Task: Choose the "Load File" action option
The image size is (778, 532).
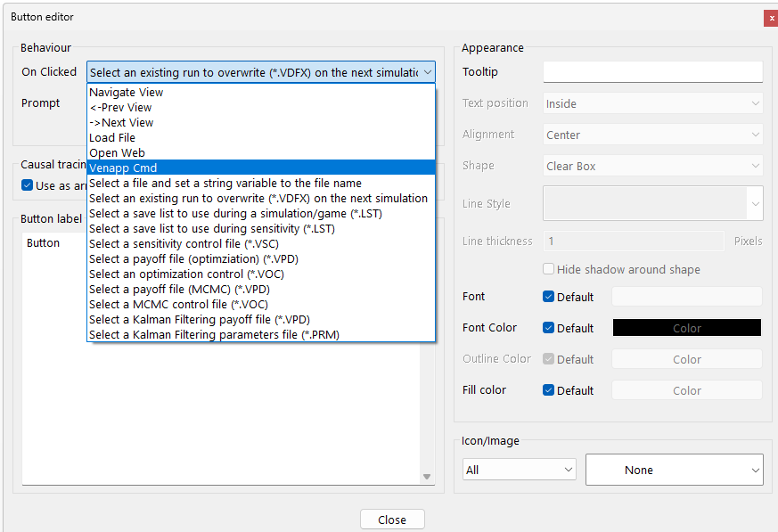Action: pos(112,137)
